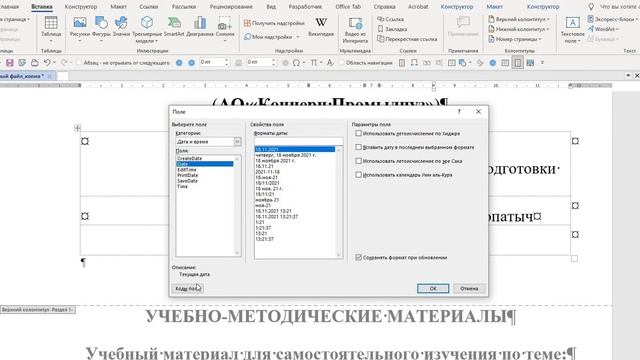640x360 pixels.
Task: Check Использовать летоисчисление по эре Сака
Action: click(358, 161)
